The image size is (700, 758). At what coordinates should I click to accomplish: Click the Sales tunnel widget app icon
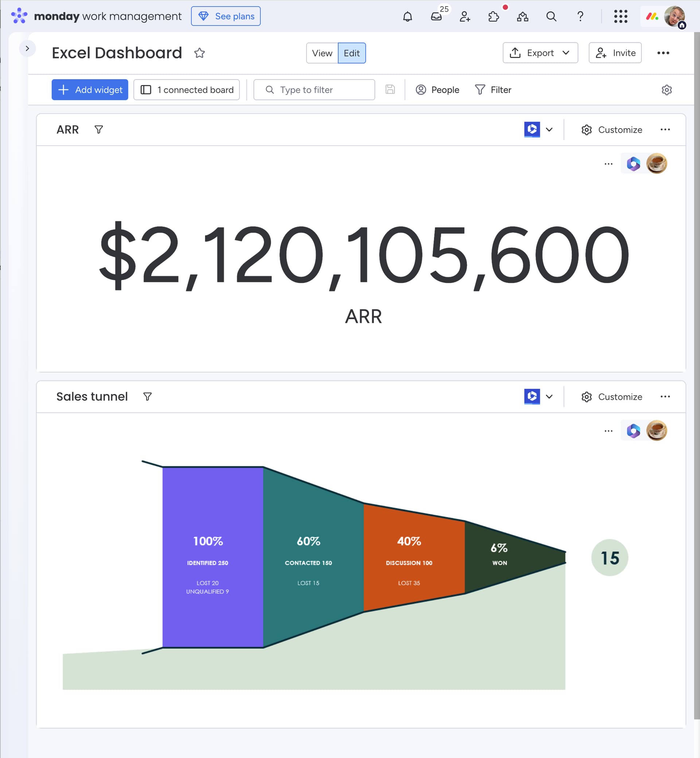tap(532, 397)
